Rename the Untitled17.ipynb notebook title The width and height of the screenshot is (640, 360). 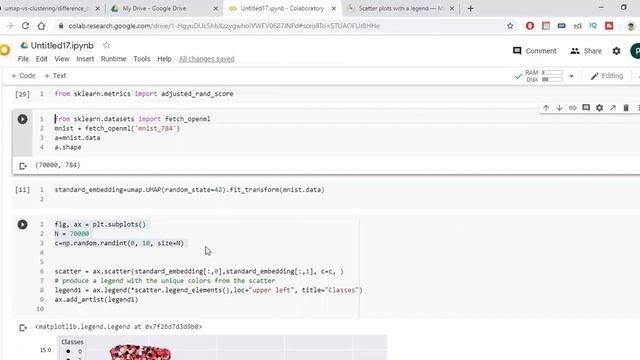pos(62,45)
